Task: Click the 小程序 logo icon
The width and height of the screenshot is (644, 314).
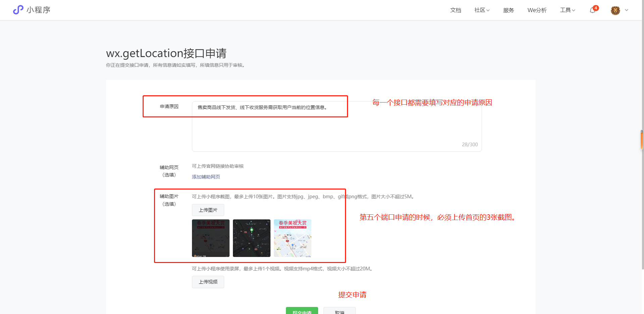Action: point(18,10)
